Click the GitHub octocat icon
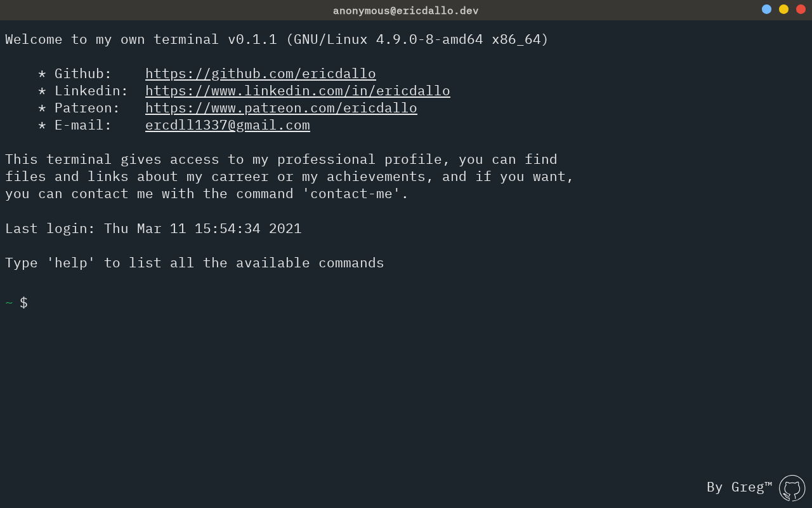Image resolution: width=812 pixels, height=508 pixels. pyautogui.click(x=792, y=488)
